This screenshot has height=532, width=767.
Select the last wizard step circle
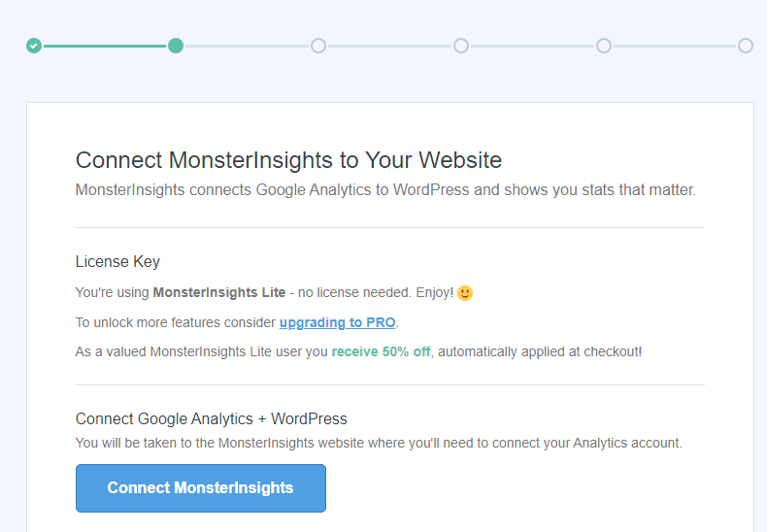746,46
